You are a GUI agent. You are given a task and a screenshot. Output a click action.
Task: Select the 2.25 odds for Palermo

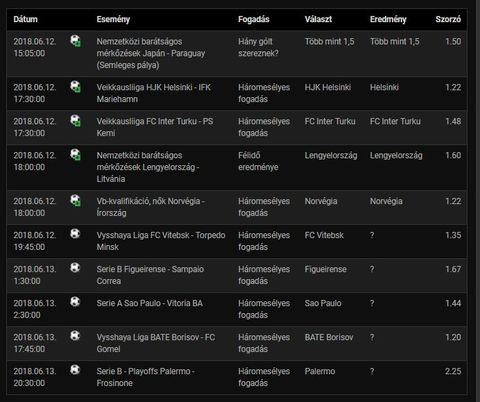click(x=453, y=371)
